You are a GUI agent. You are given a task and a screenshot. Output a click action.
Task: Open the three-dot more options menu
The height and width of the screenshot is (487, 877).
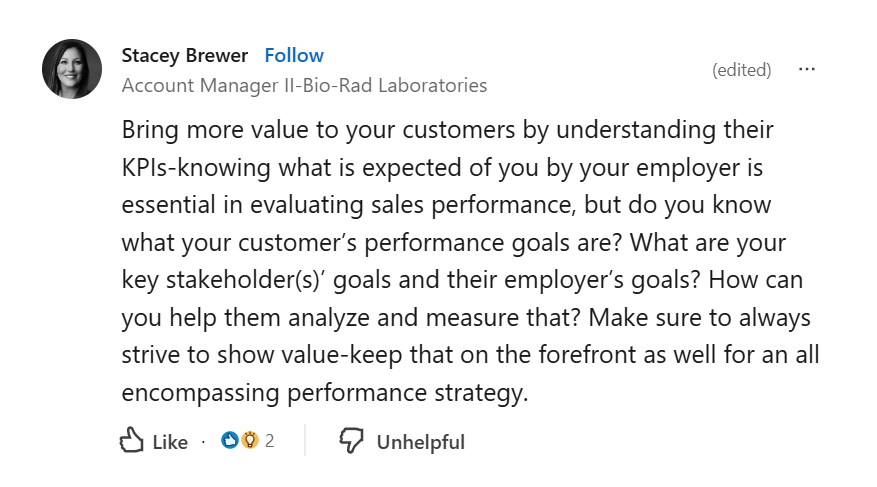[x=807, y=69]
